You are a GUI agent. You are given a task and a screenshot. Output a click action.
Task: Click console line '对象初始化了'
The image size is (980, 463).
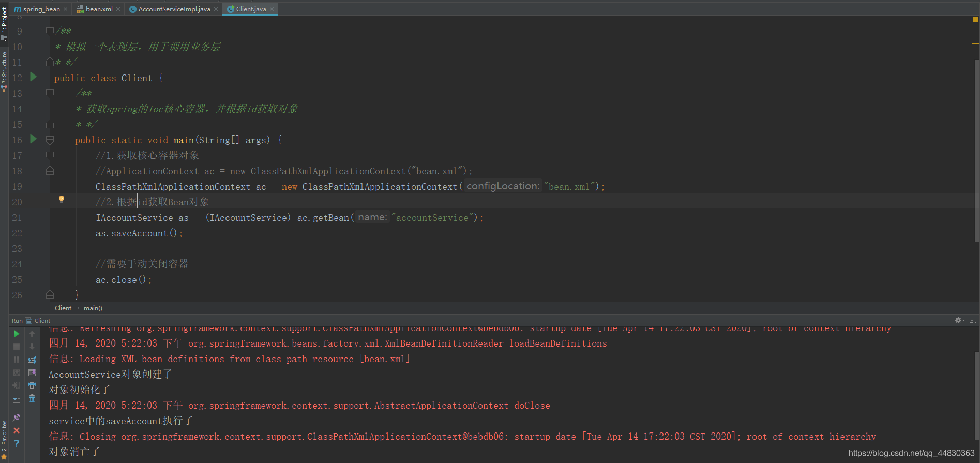click(x=80, y=390)
